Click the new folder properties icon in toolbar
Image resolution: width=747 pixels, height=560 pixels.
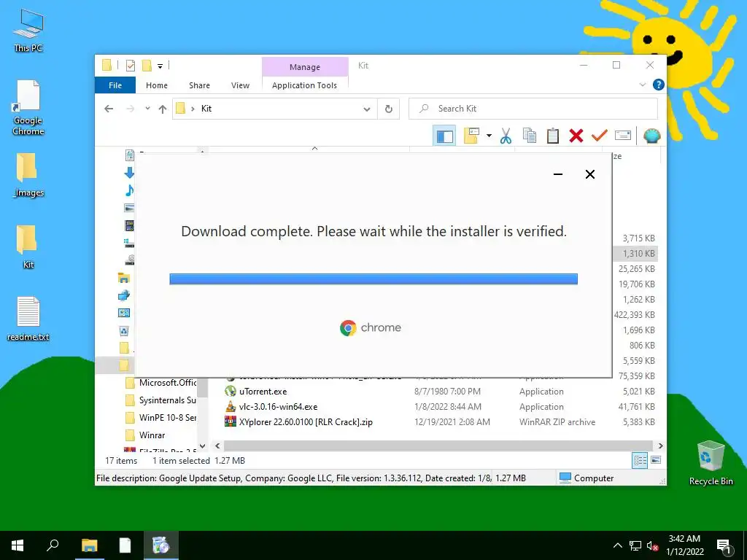pos(471,136)
